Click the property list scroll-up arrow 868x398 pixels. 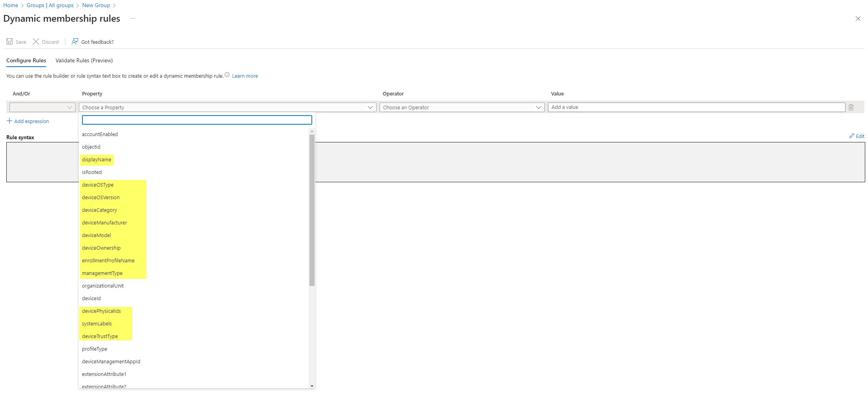click(x=312, y=131)
